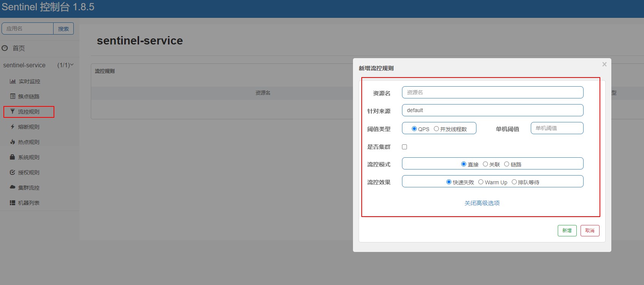
Task: Click the server list icon for 机器列表
Action: pyautogui.click(x=13, y=203)
